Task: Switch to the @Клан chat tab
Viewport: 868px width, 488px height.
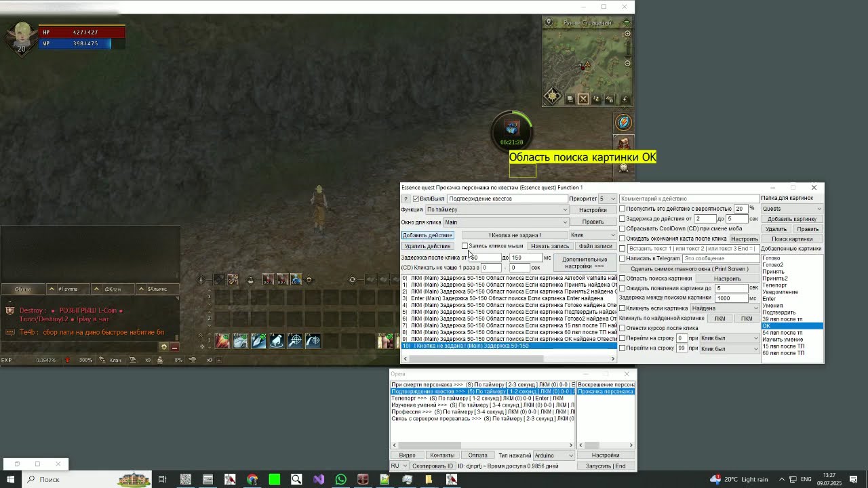Action: tap(113, 289)
